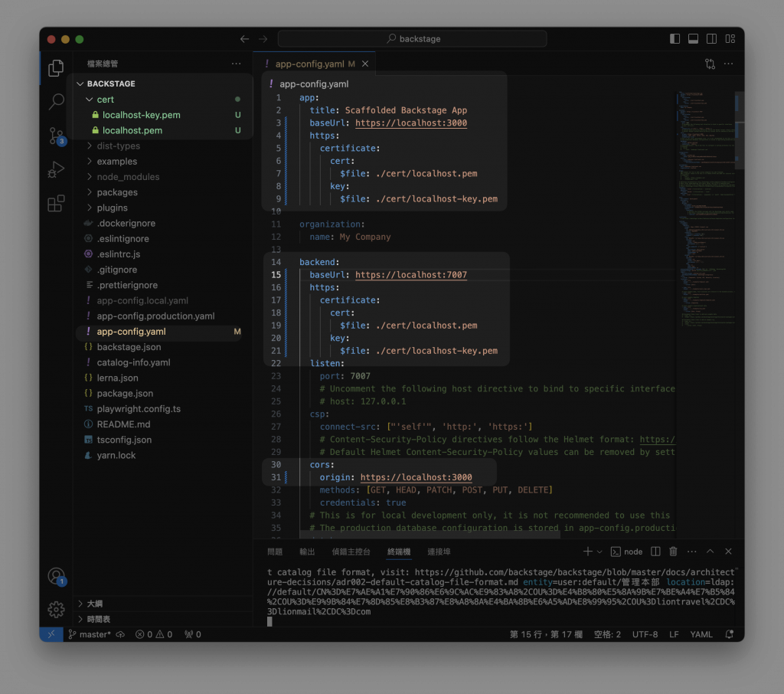This screenshot has width=784, height=694.
Task: Open terminal panel more actions menu
Action: pyautogui.click(x=692, y=552)
